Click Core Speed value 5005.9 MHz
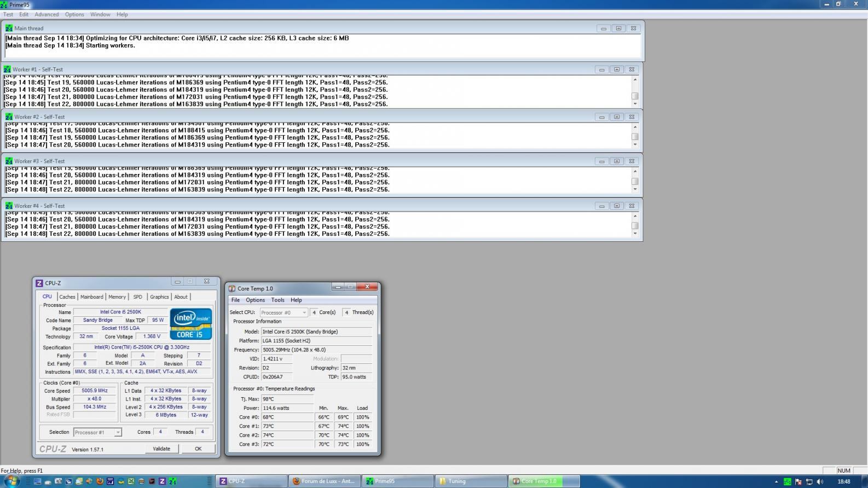868x488 pixels. pyautogui.click(x=95, y=391)
